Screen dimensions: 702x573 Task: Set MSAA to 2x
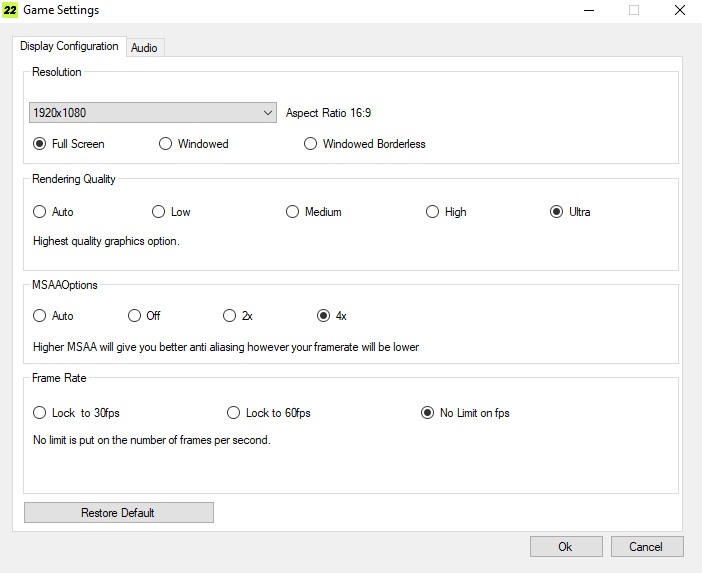coord(230,316)
